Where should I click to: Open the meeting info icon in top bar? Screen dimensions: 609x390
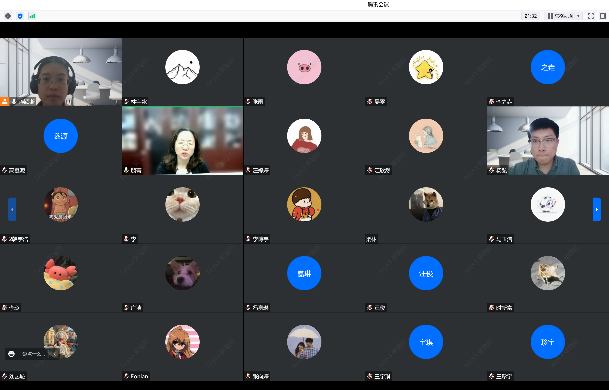click(x=8, y=16)
